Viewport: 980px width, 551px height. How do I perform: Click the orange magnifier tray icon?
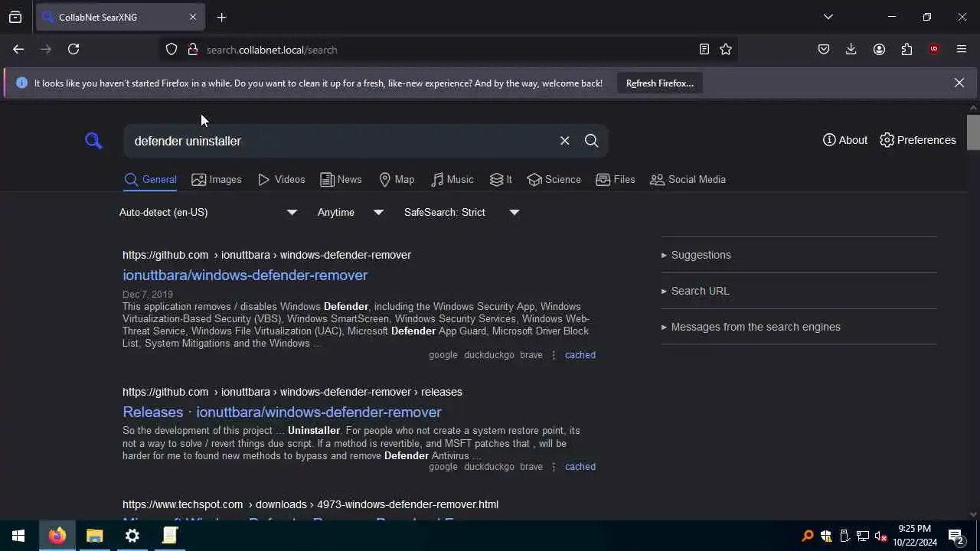pos(807,536)
